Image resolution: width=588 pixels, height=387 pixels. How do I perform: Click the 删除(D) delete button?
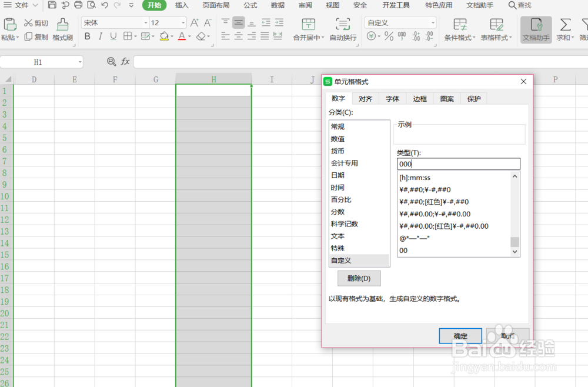(359, 278)
